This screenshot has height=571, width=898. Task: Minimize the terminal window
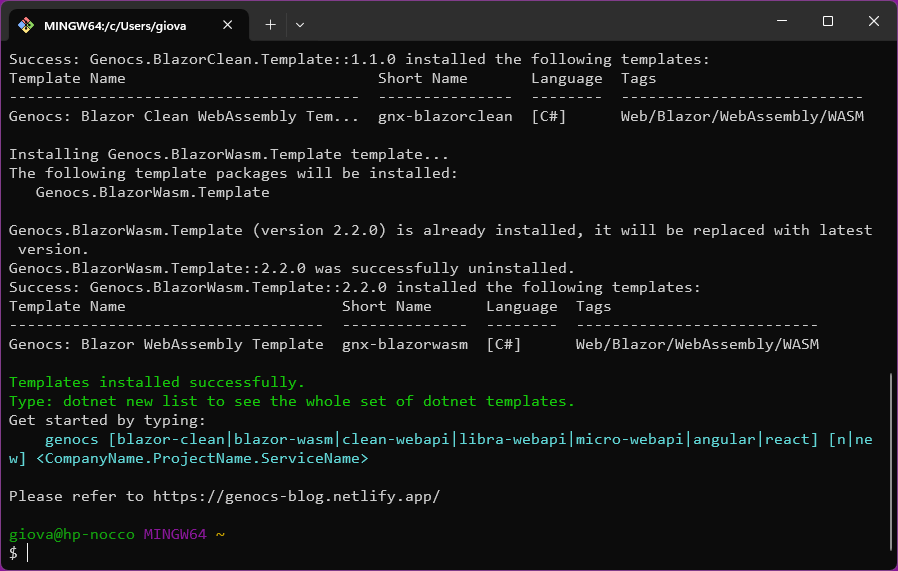click(782, 21)
